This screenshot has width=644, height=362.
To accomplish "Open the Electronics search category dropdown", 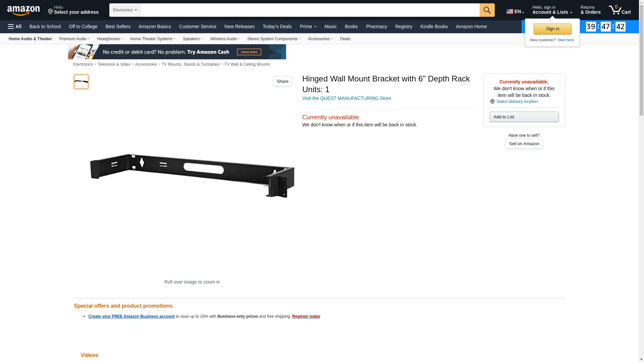I will click(x=125, y=10).
